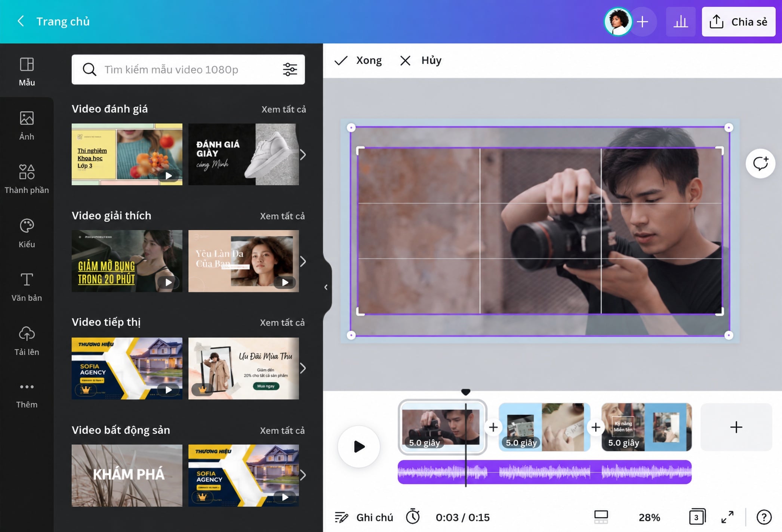Expand next Video giải thích templates arrow
782x532 pixels.
(x=303, y=262)
